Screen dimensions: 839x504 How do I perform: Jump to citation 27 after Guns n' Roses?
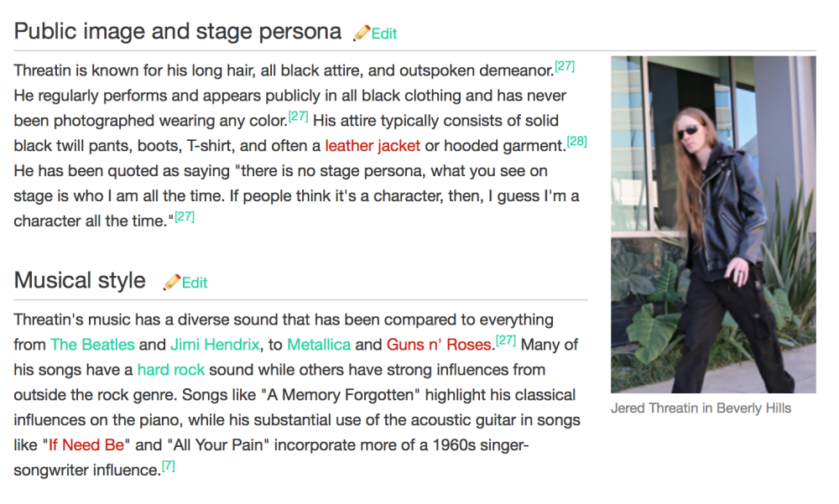[x=506, y=340]
